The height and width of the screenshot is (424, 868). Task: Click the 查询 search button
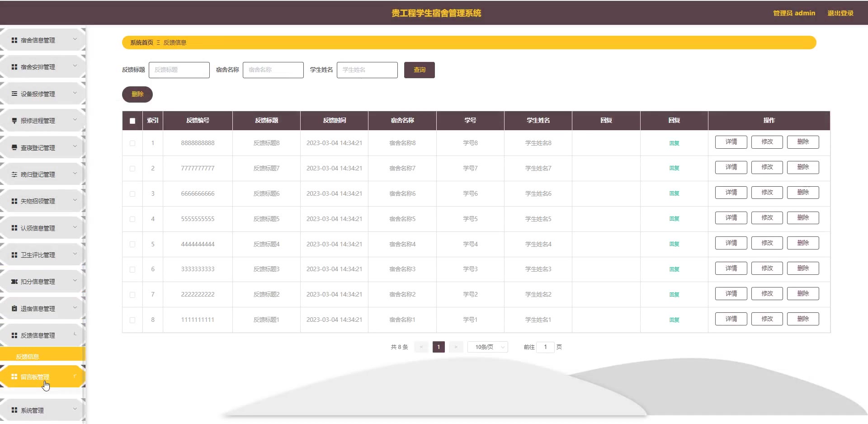(x=420, y=70)
